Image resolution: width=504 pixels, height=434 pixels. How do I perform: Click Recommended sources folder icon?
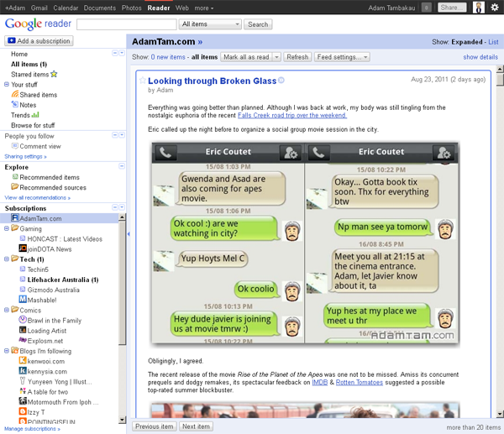point(15,186)
